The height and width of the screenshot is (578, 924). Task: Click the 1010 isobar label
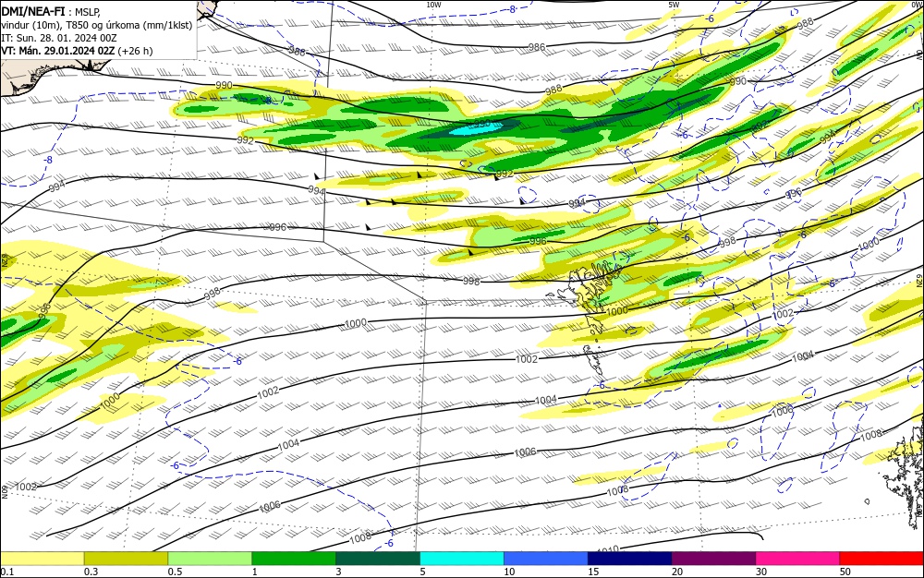(609, 549)
